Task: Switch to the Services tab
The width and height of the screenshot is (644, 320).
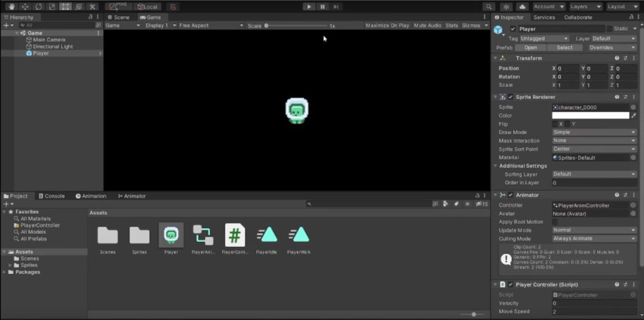Action: [544, 17]
